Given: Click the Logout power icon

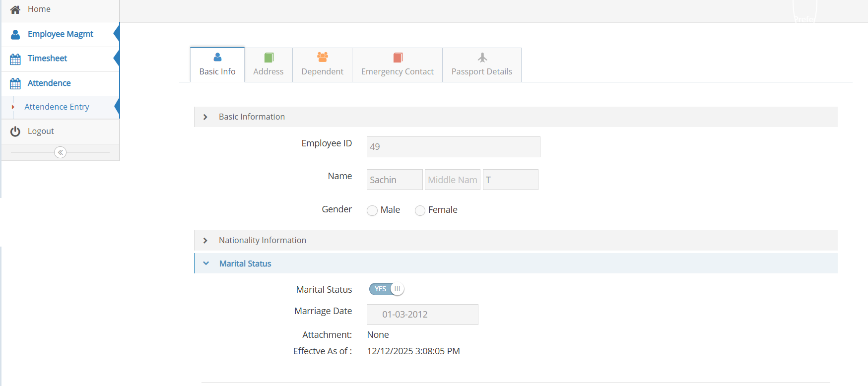Looking at the screenshot, I should [15, 131].
